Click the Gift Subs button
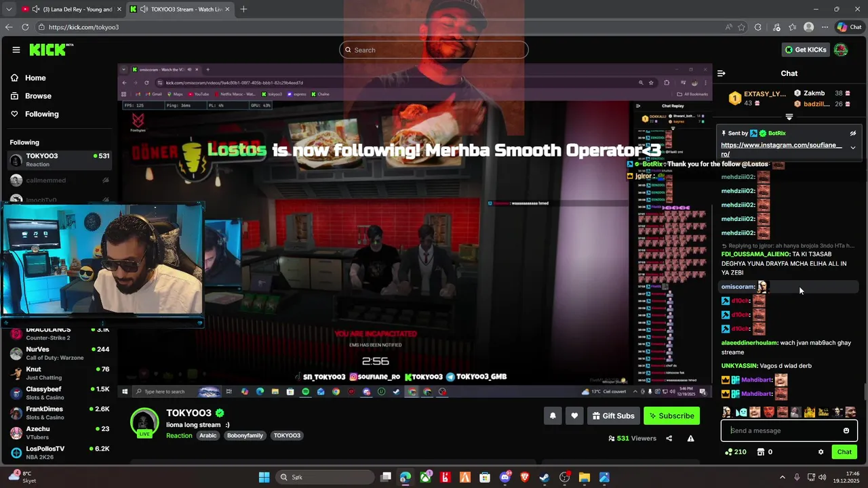 [613, 415]
